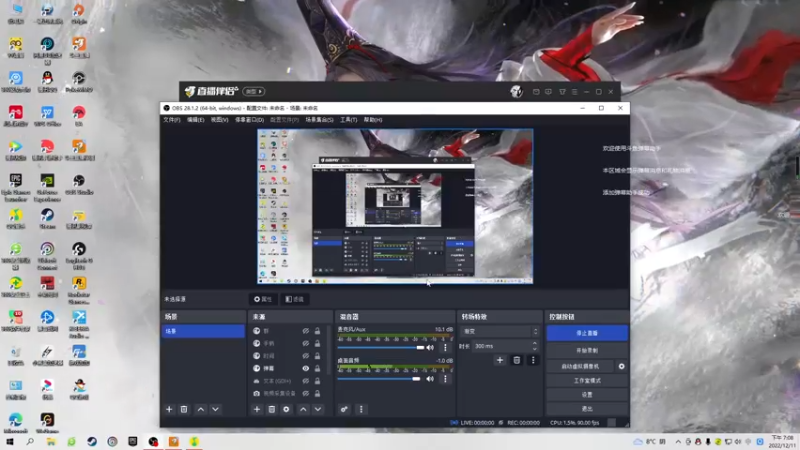The height and width of the screenshot is (450, 800).
Task: Move the scene down in Scenes panel
Action: [215, 409]
